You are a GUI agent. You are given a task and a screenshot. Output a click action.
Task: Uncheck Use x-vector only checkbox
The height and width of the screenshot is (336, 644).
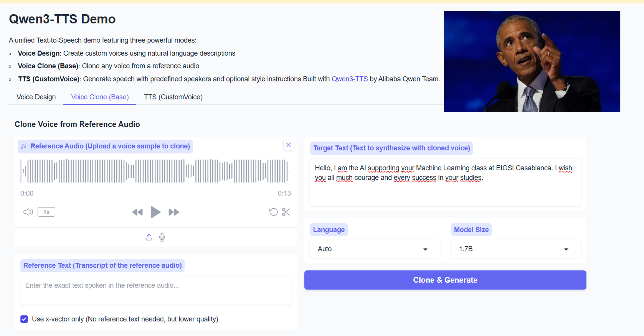(24, 319)
